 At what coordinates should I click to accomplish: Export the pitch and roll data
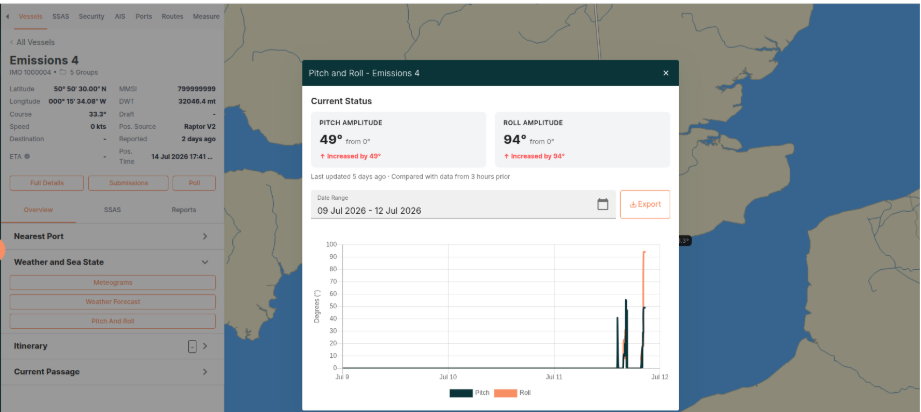(645, 205)
